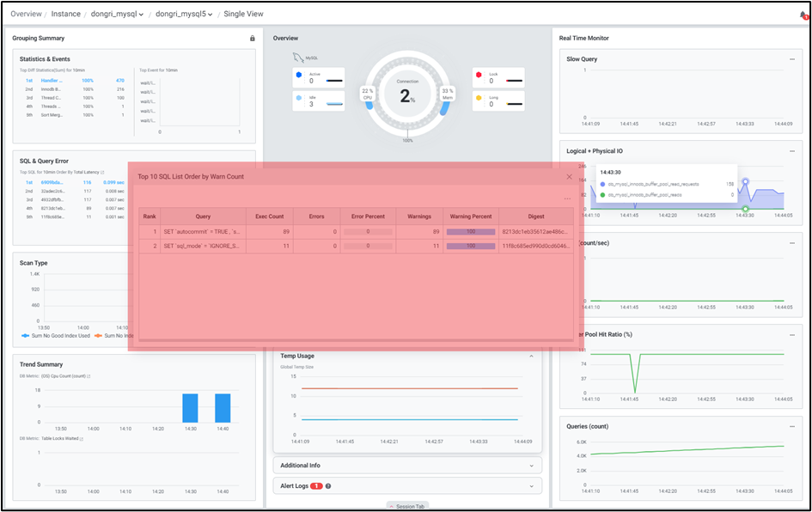Open the Session Tab at bottom

(x=406, y=506)
